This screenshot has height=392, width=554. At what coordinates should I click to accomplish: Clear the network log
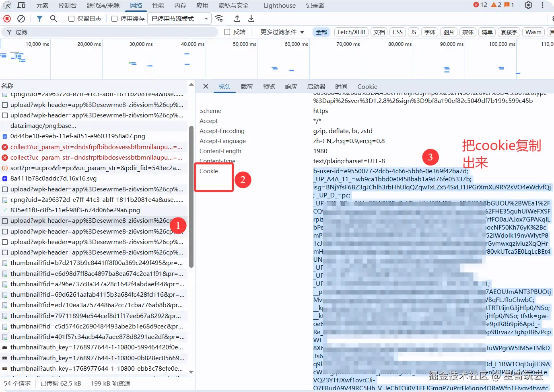[21, 18]
